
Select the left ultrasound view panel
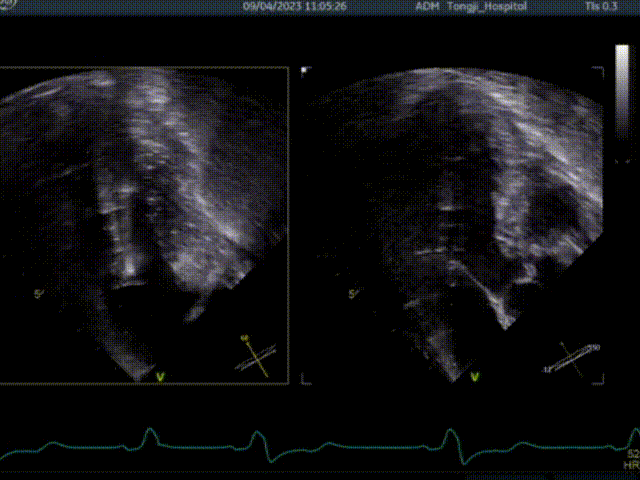point(143,225)
